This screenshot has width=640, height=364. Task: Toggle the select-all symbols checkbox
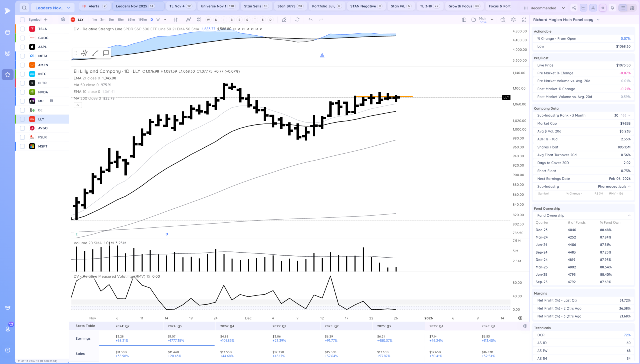[22, 19]
